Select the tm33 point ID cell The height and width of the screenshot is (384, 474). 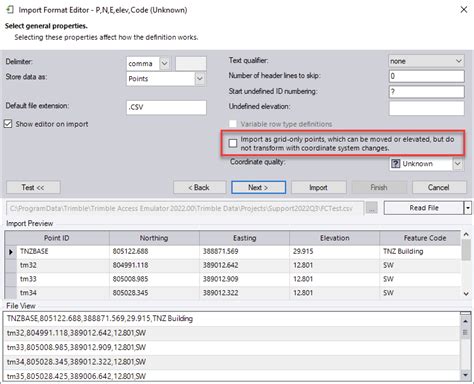tap(63, 279)
